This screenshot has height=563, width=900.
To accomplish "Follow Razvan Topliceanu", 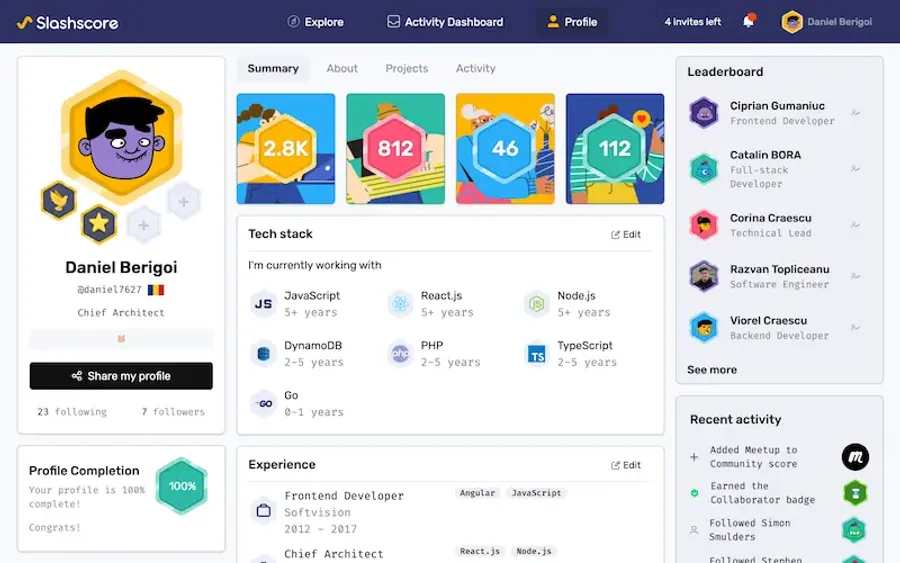I will 855,276.
